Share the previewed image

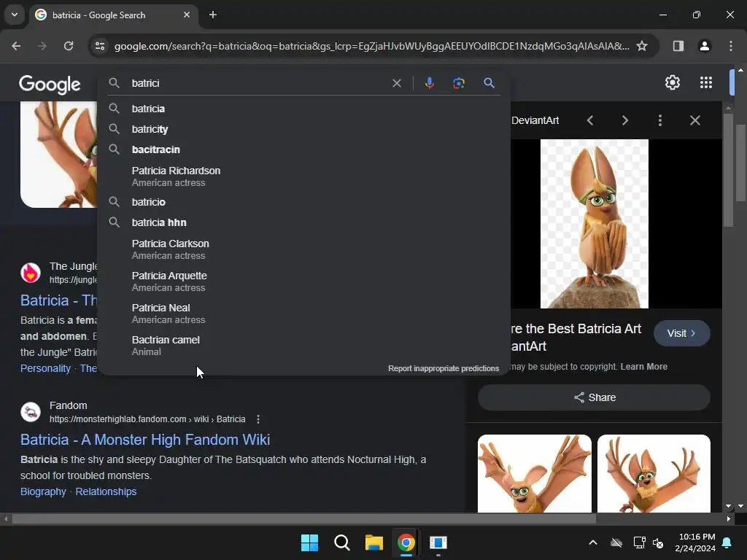[x=594, y=397]
